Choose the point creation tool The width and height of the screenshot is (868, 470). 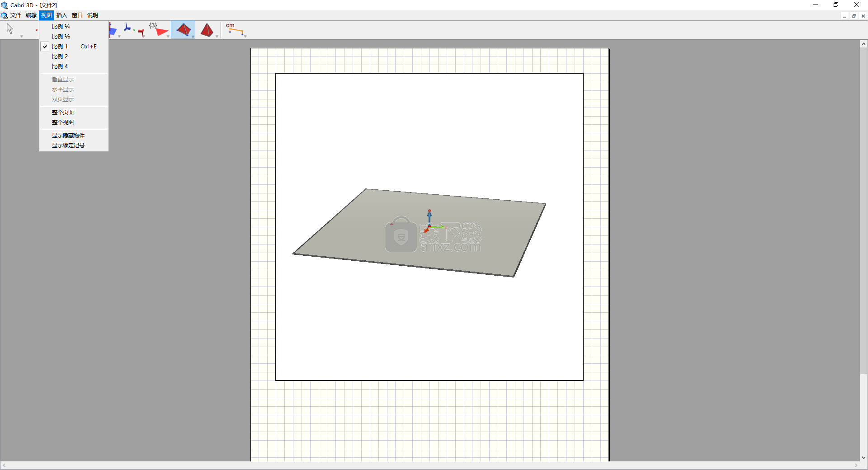pyautogui.click(x=36, y=30)
